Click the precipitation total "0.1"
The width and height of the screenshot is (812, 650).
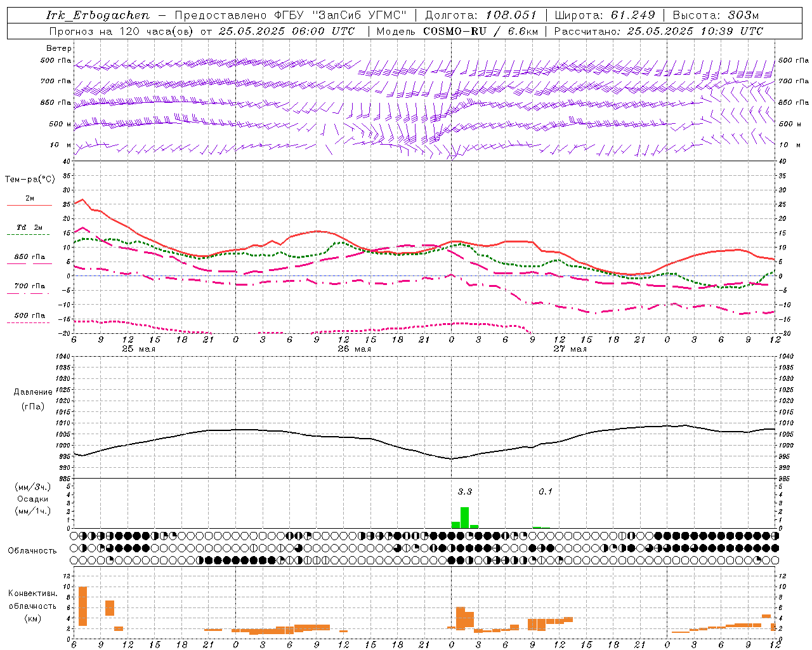coord(546,491)
